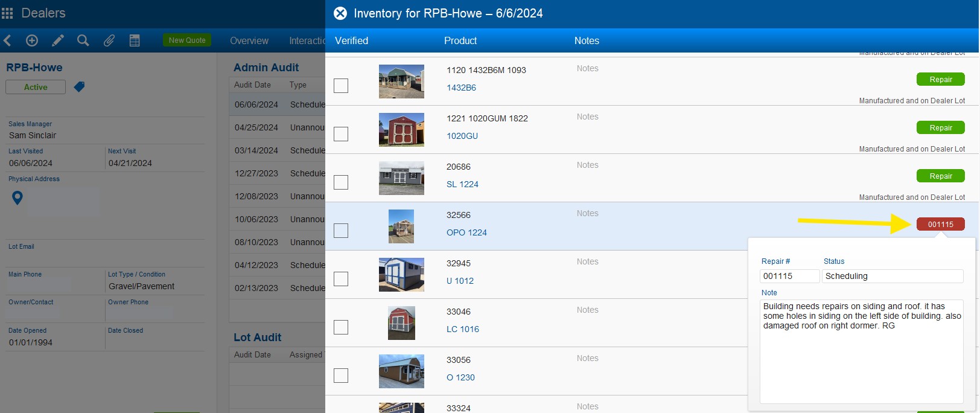Sort by the Product column header

coord(460,40)
